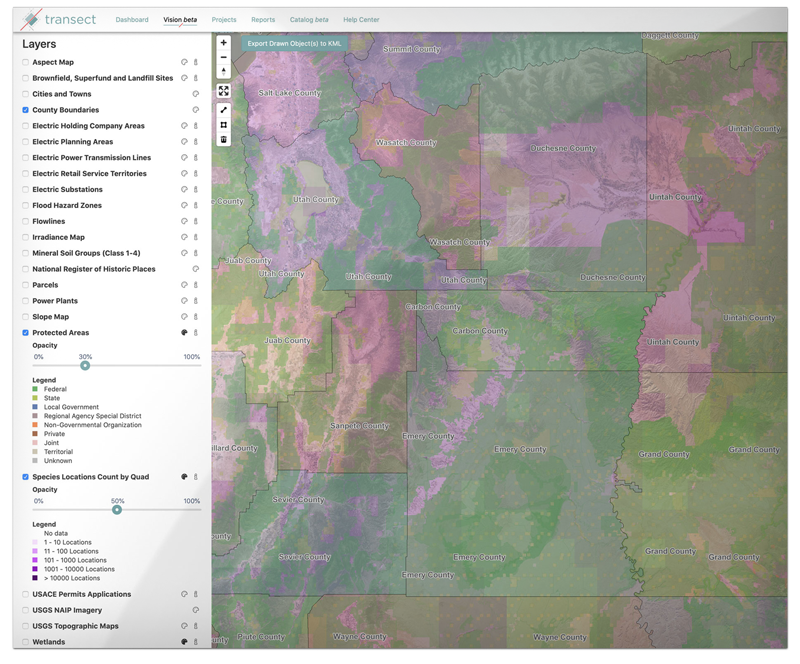This screenshot has height=664, width=800.
Task: Open the Help Center link
Action: 361,19
